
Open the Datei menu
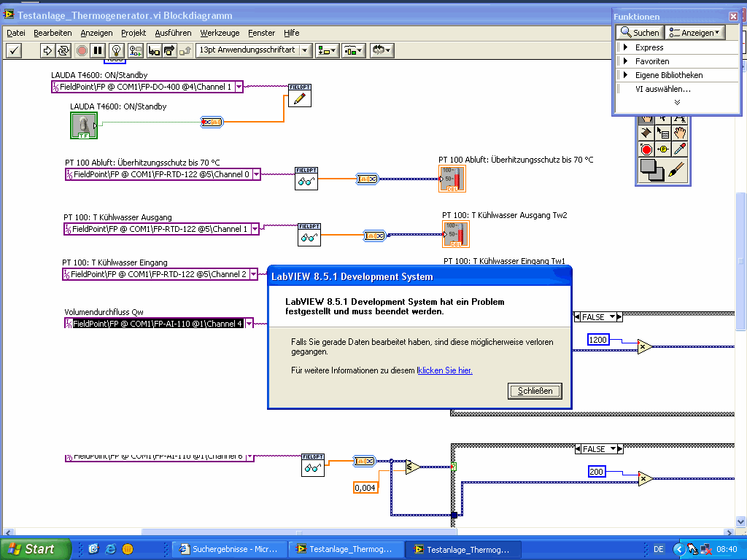pyautogui.click(x=16, y=33)
